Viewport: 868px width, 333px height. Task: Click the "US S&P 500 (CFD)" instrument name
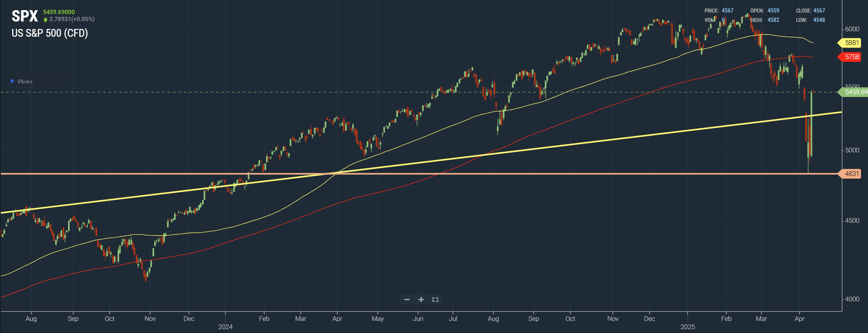[x=50, y=33]
